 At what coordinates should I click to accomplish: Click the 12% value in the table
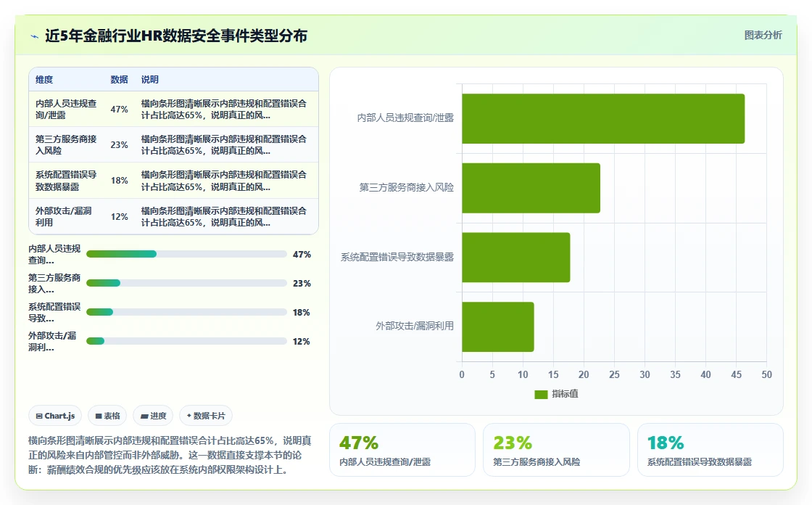pyautogui.click(x=119, y=216)
